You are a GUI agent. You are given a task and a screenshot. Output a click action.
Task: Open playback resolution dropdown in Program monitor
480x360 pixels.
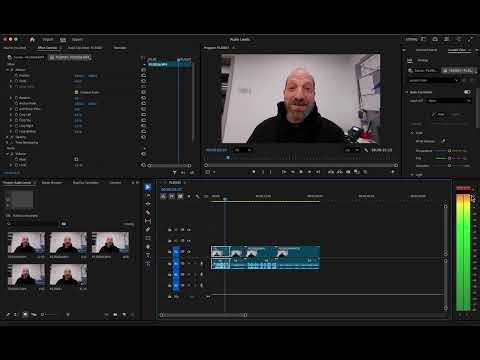point(352,150)
